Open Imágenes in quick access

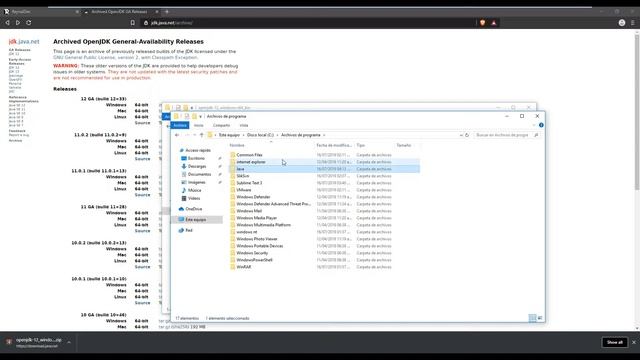point(196,182)
